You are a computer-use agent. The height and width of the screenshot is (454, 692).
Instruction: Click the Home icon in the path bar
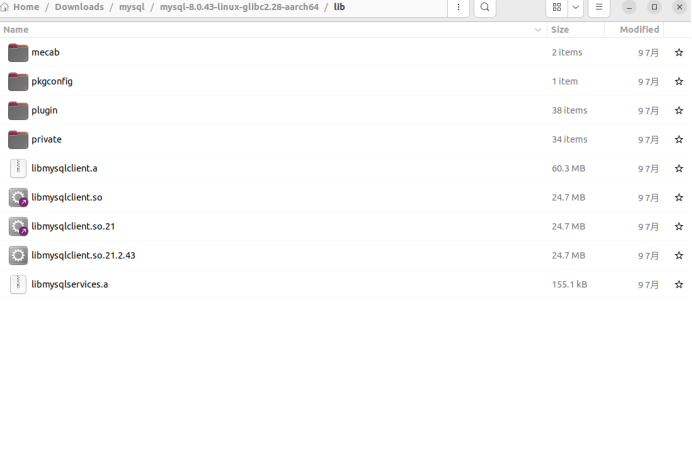point(5,7)
